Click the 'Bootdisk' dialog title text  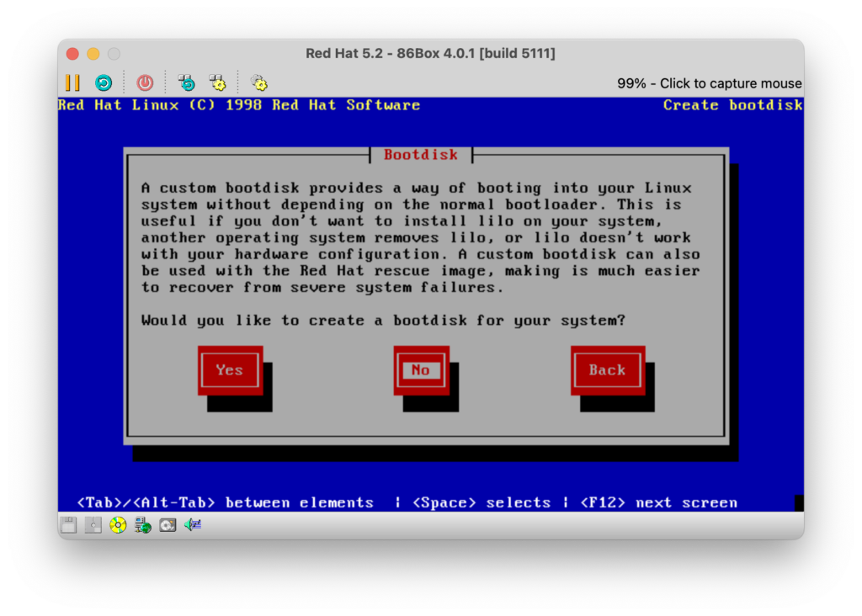click(421, 155)
